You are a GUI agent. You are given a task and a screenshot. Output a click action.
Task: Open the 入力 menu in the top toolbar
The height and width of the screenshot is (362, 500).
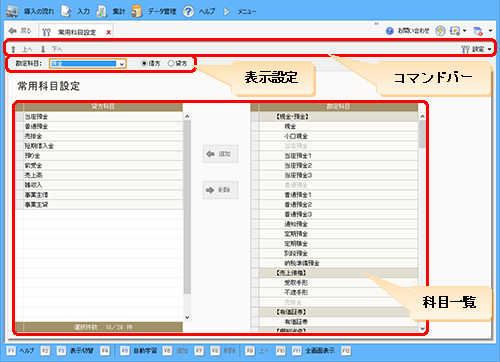[75, 11]
